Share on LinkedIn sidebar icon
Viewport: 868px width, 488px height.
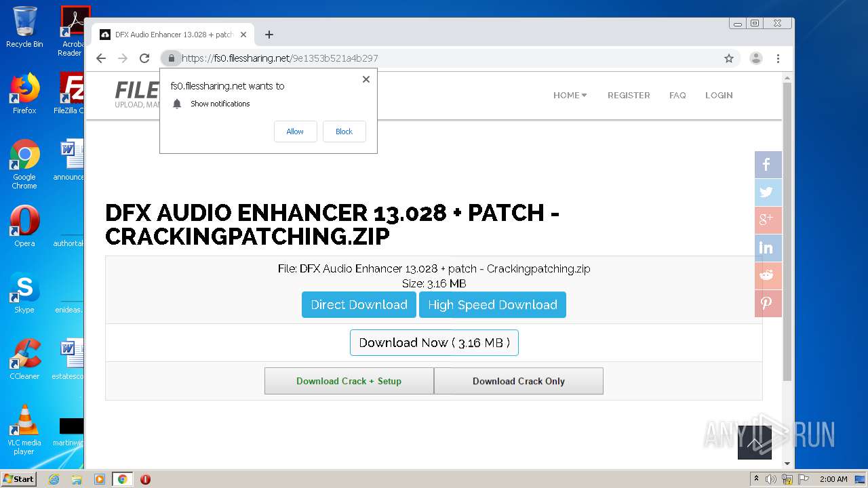point(768,248)
